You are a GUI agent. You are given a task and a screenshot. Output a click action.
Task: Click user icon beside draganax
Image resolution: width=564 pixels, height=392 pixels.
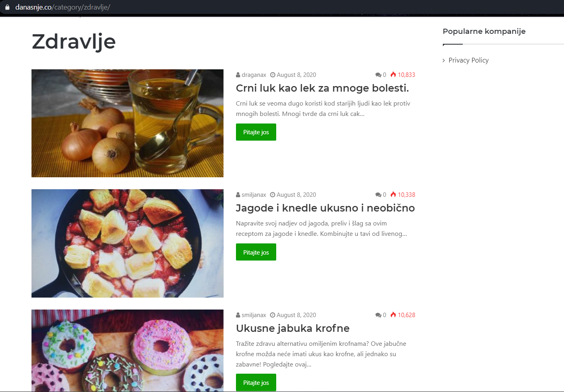coord(238,75)
